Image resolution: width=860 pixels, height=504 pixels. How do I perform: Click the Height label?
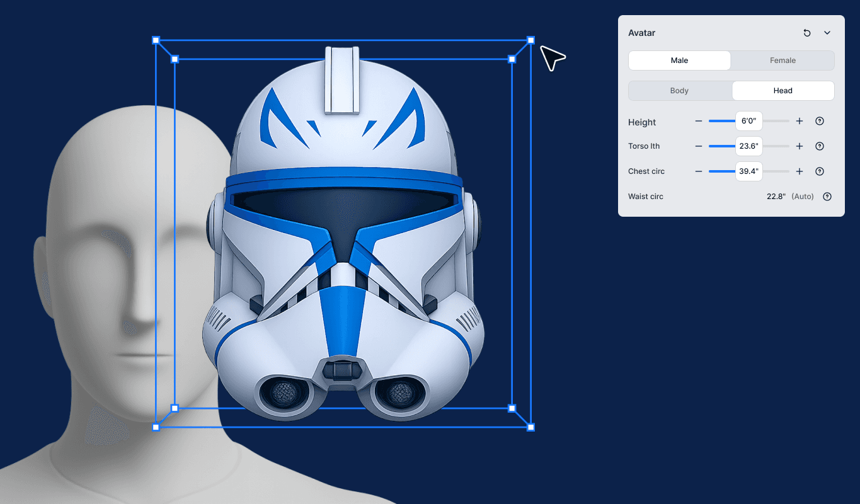coord(642,122)
